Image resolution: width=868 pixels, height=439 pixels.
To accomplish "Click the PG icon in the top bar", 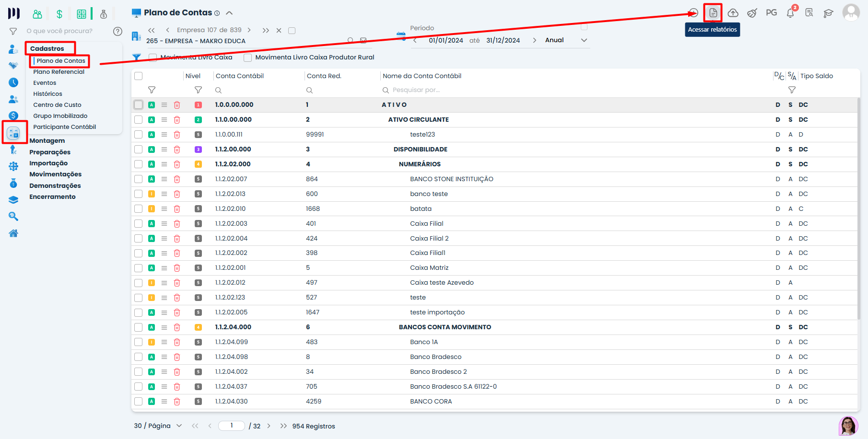I will pos(771,13).
